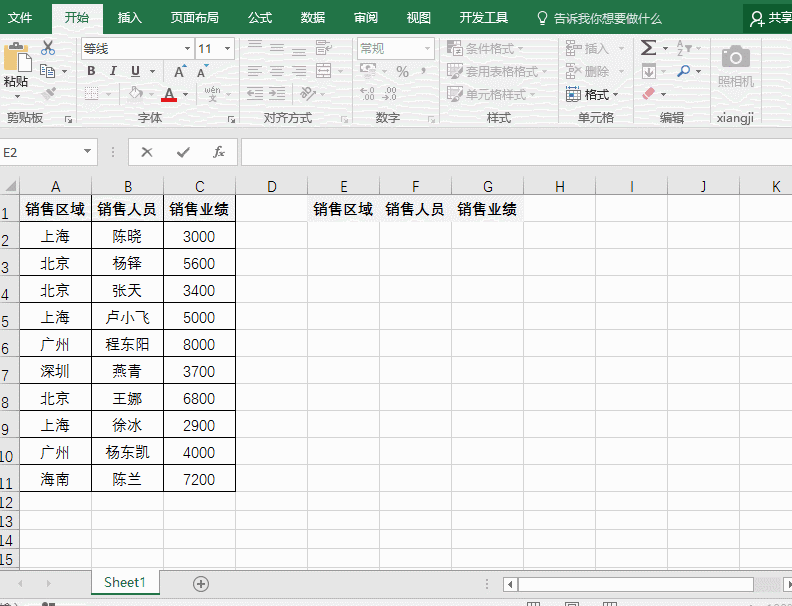
Task: Toggle the align left icon
Action: 255,71
